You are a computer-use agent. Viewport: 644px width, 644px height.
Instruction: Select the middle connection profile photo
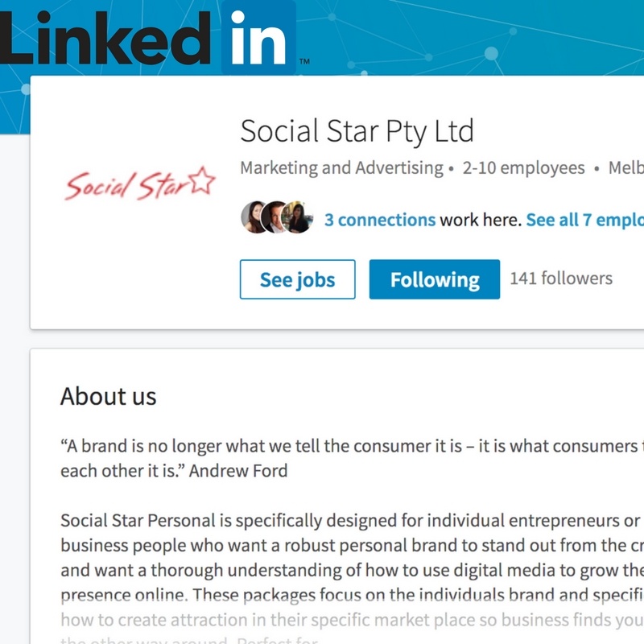[276, 218]
